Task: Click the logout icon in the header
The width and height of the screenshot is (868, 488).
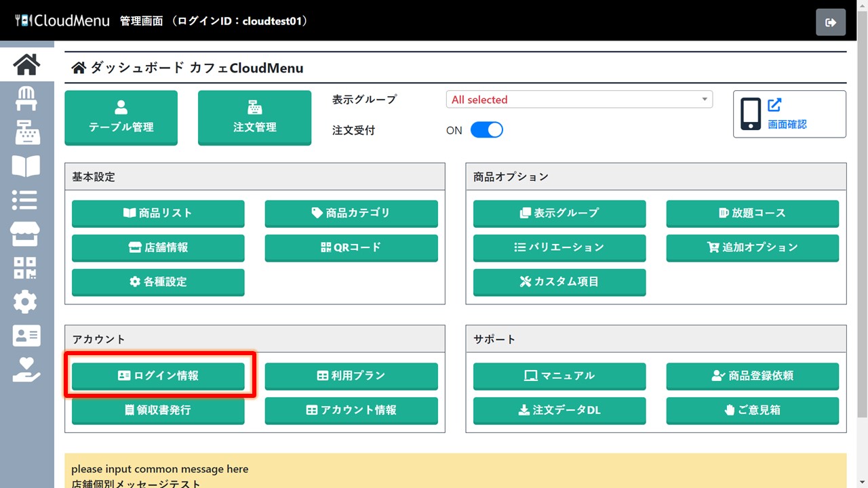Action: 831,22
